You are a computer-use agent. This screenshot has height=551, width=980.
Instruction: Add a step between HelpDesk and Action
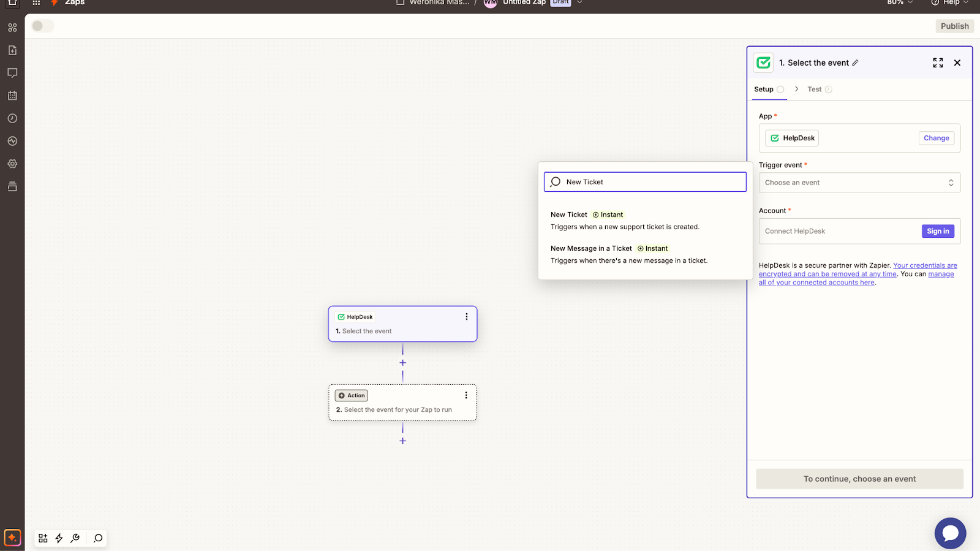pos(402,363)
